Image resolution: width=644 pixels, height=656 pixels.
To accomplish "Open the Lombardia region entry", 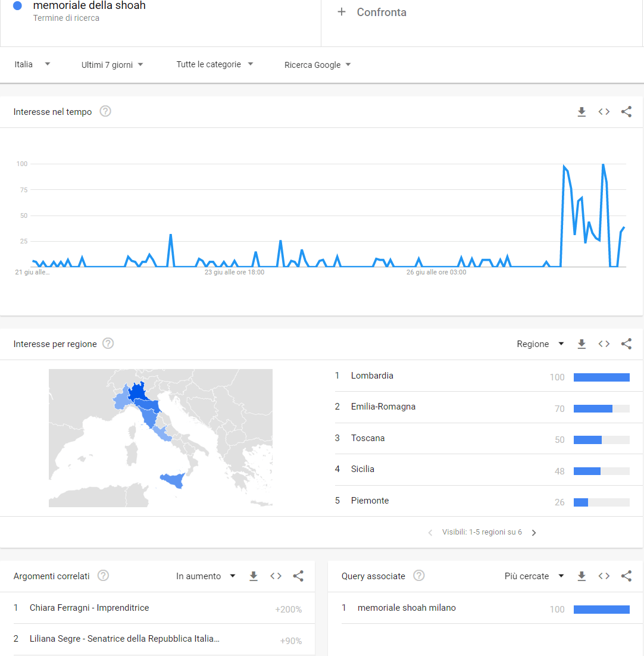I will pos(372,376).
